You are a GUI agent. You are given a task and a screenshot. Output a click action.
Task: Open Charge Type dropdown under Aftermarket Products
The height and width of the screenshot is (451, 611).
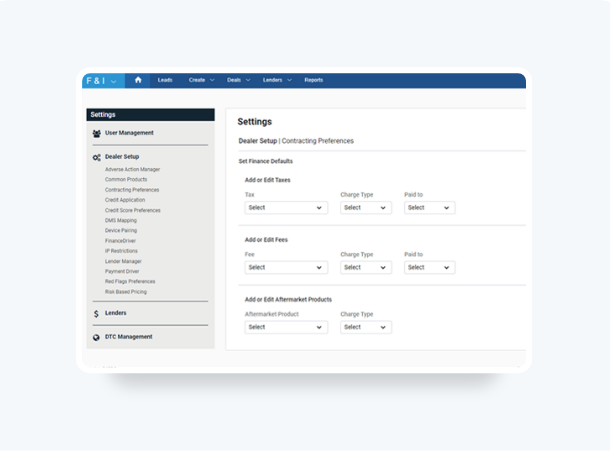click(x=366, y=327)
